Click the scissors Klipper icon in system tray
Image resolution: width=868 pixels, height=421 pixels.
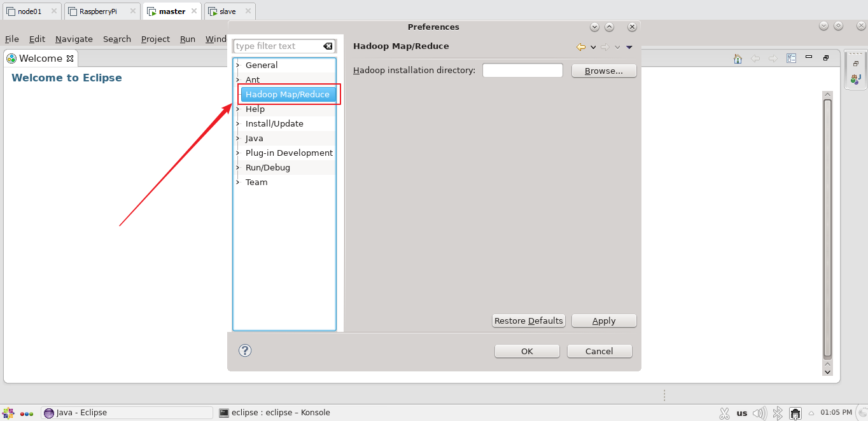tap(724, 413)
